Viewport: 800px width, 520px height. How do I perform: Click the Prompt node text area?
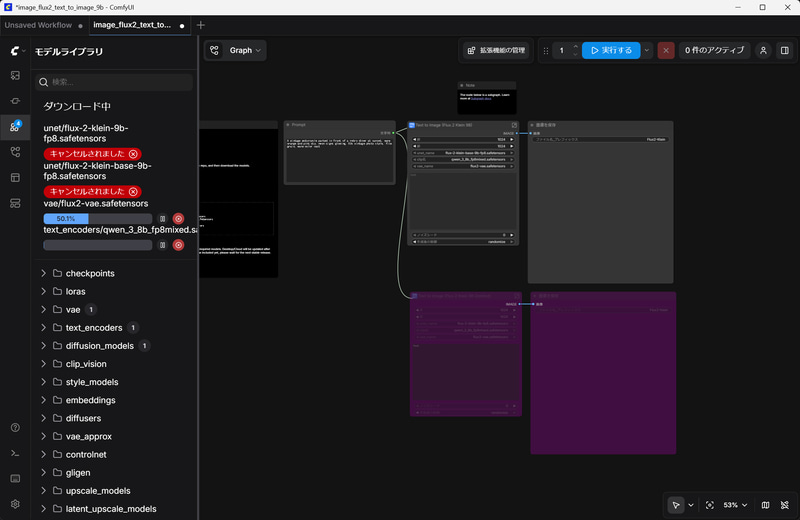click(x=340, y=158)
